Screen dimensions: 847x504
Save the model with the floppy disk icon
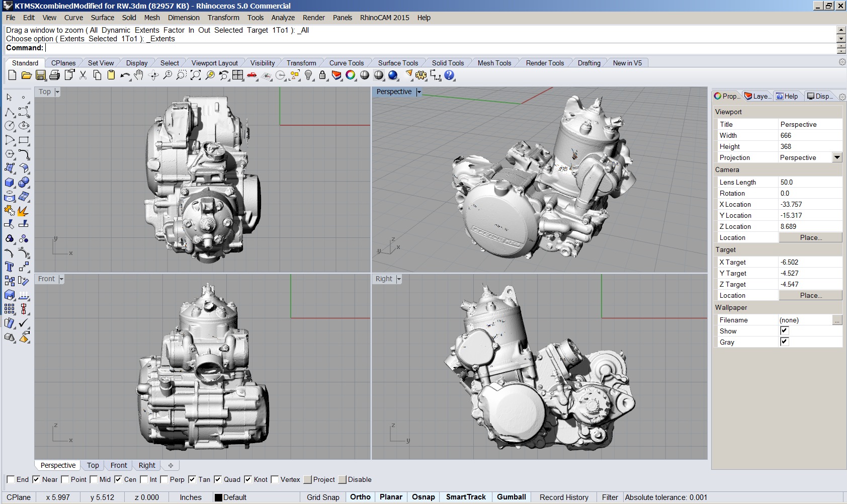click(41, 75)
